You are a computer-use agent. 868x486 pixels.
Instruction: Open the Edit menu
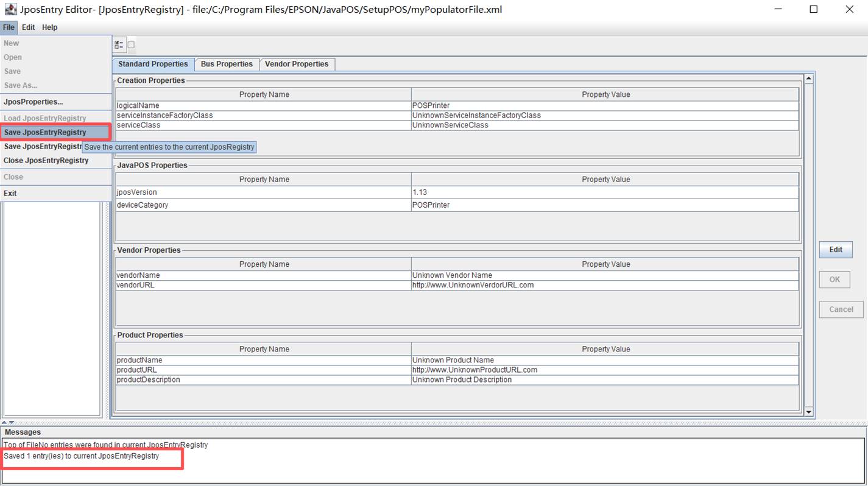29,27
